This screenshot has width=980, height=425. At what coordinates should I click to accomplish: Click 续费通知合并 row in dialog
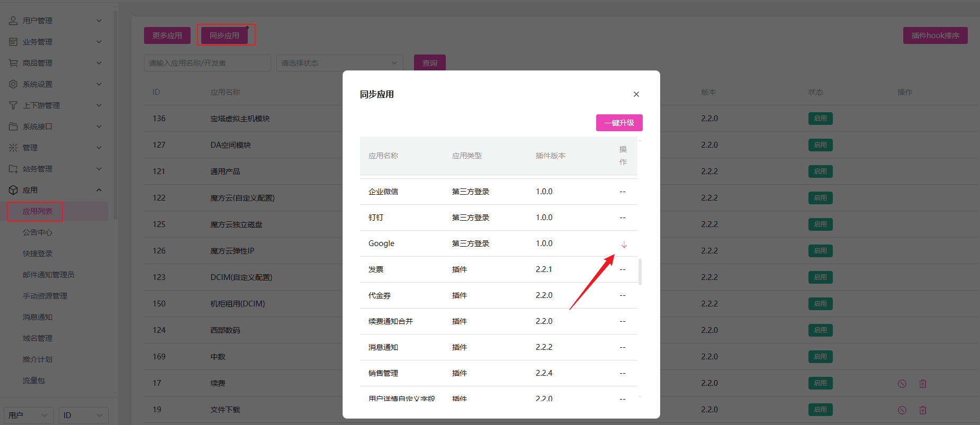pyautogui.click(x=499, y=321)
